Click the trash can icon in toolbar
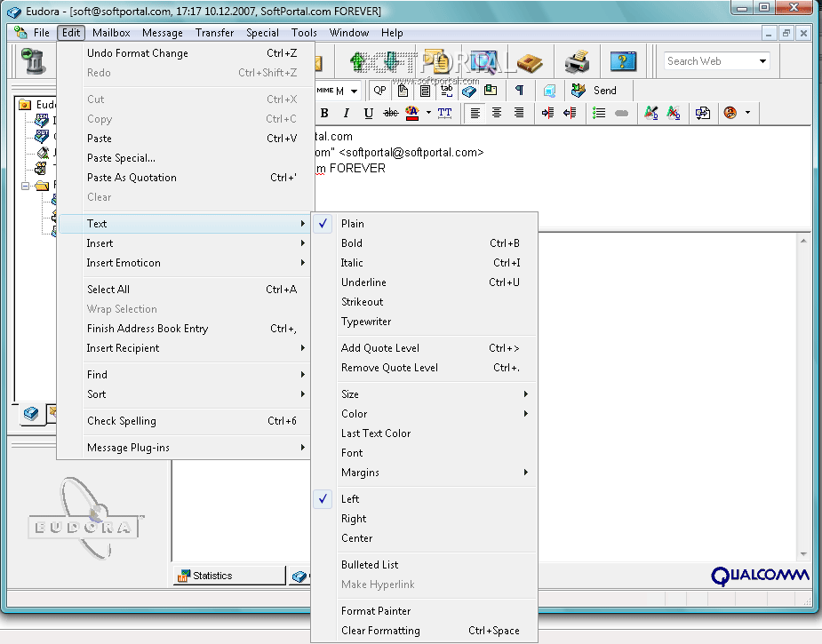 (x=35, y=61)
